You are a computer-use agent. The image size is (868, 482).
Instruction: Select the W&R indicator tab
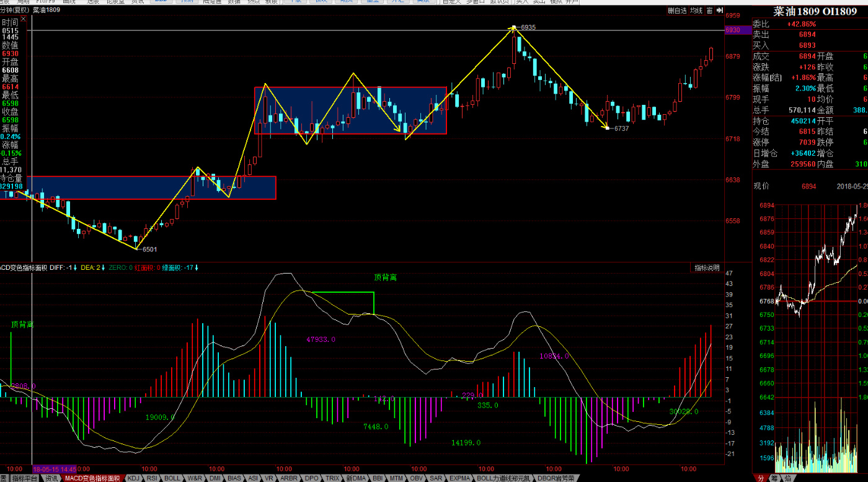pos(195,478)
